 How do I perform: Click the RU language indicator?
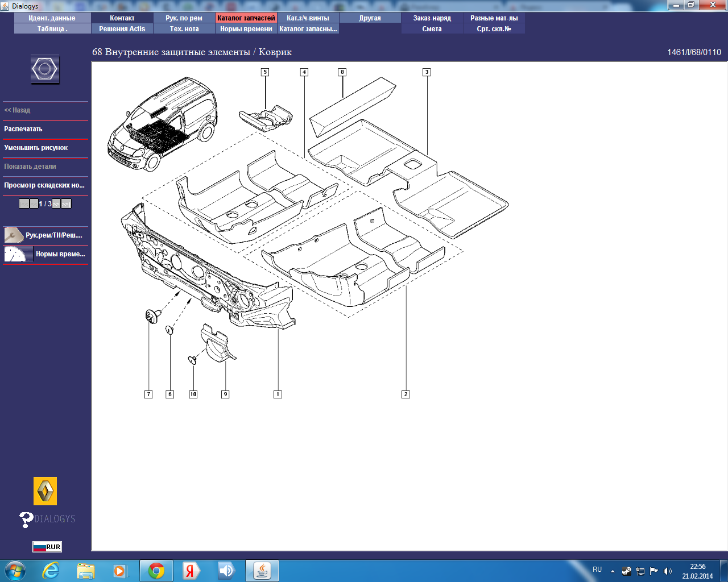click(597, 569)
